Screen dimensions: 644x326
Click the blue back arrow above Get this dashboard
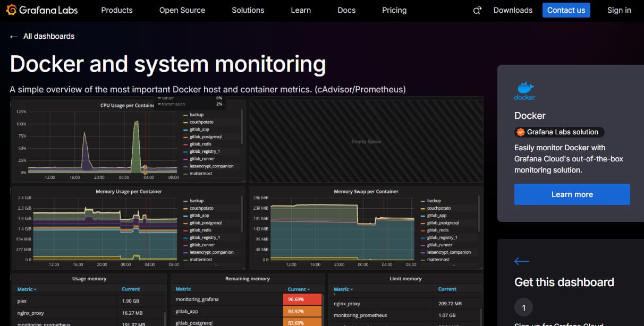pos(521,261)
